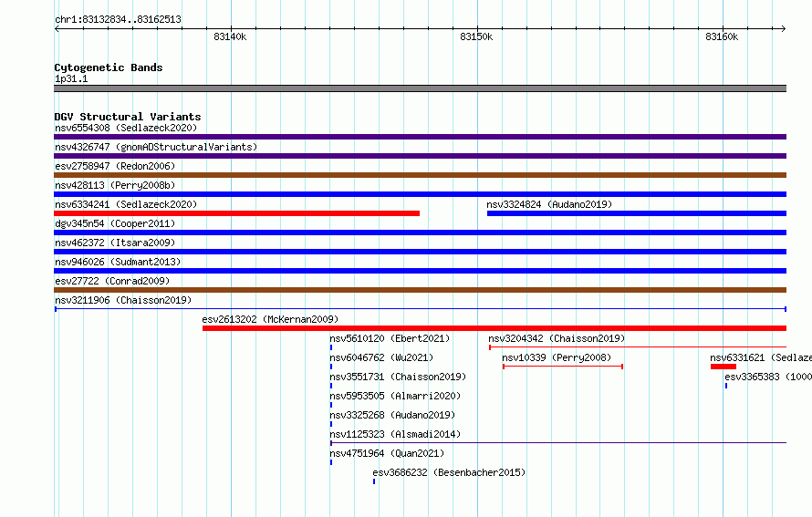
Task: Click the nsv5610120 (Ebert2021) label text
Action: tap(390, 338)
